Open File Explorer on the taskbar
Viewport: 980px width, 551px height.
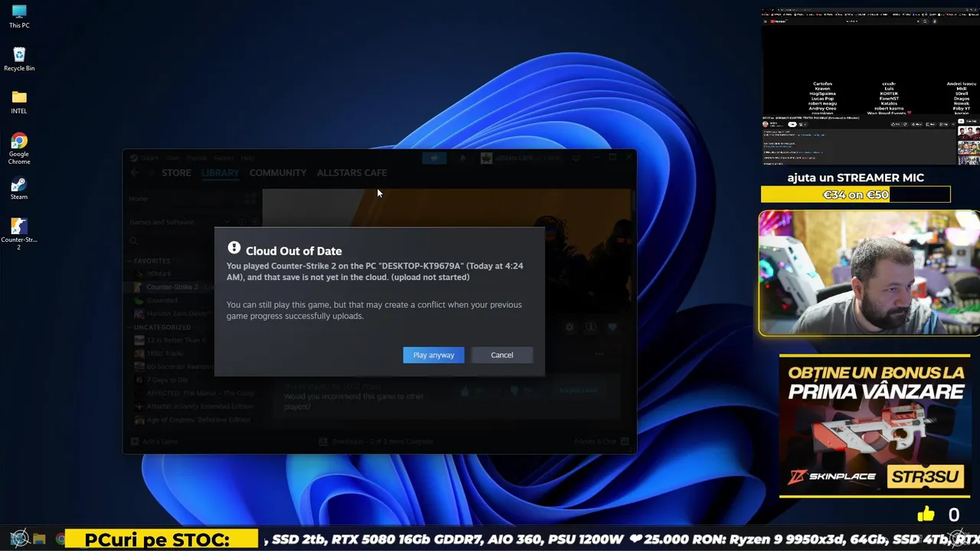(39, 539)
